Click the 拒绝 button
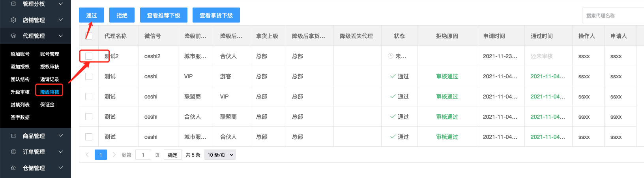 coord(122,15)
